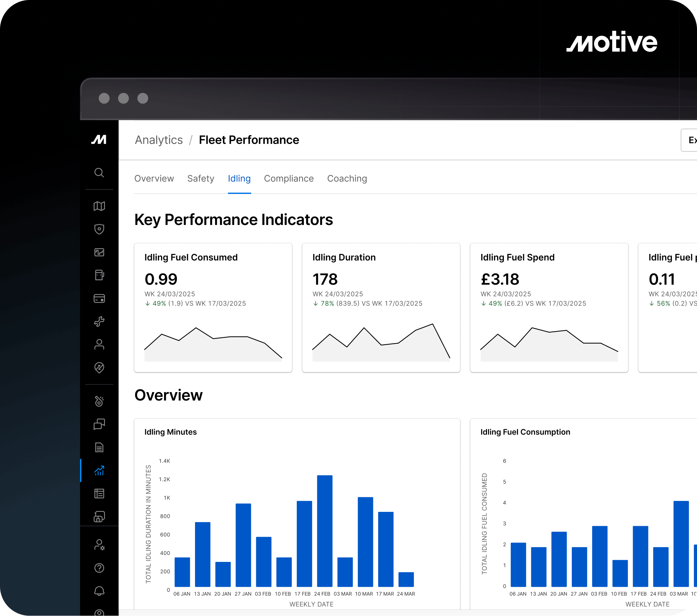
Task: Select the highlighted Analytics chart icon
Action: [99, 471]
